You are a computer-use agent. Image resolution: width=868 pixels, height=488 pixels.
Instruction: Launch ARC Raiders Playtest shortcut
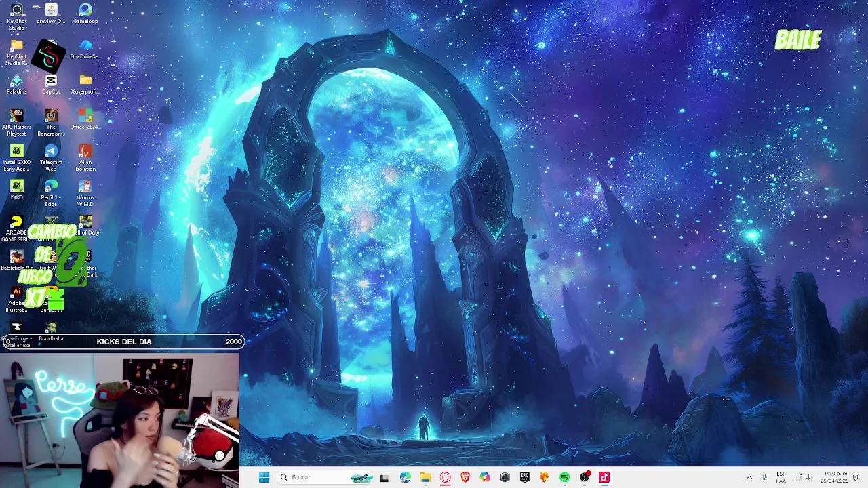(x=16, y=123)
